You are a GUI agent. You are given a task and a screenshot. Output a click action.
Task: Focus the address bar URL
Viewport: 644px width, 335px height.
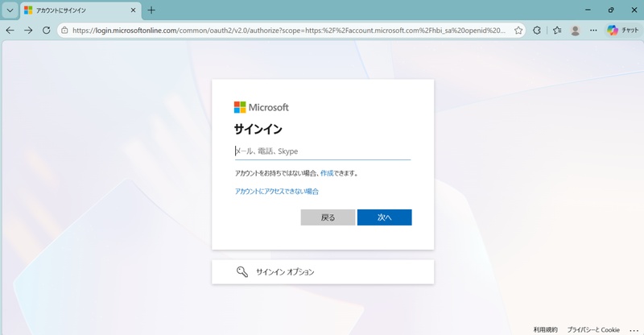point(289,30)
